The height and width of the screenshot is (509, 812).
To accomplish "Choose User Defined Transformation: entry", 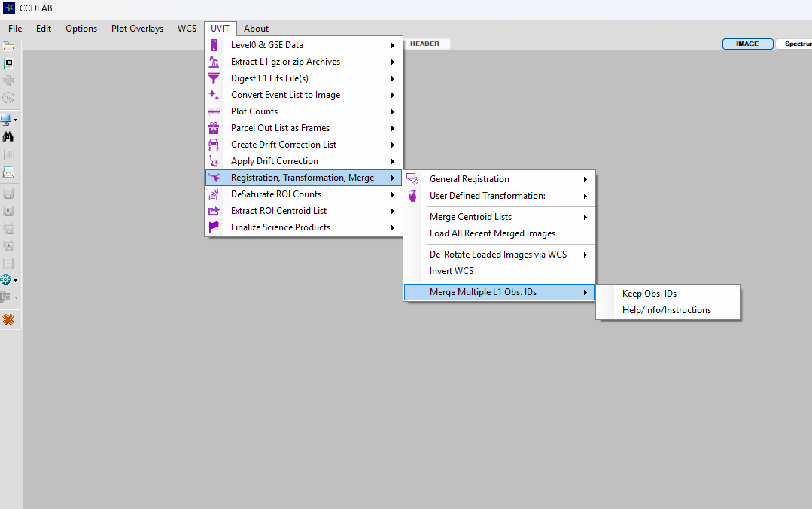I will click(x=499, y=196).
